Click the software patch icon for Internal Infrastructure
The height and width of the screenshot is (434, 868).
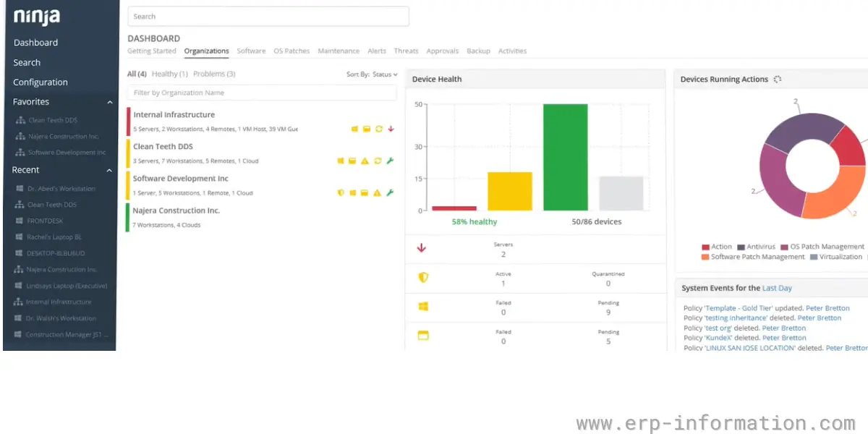tap(367, 129)
